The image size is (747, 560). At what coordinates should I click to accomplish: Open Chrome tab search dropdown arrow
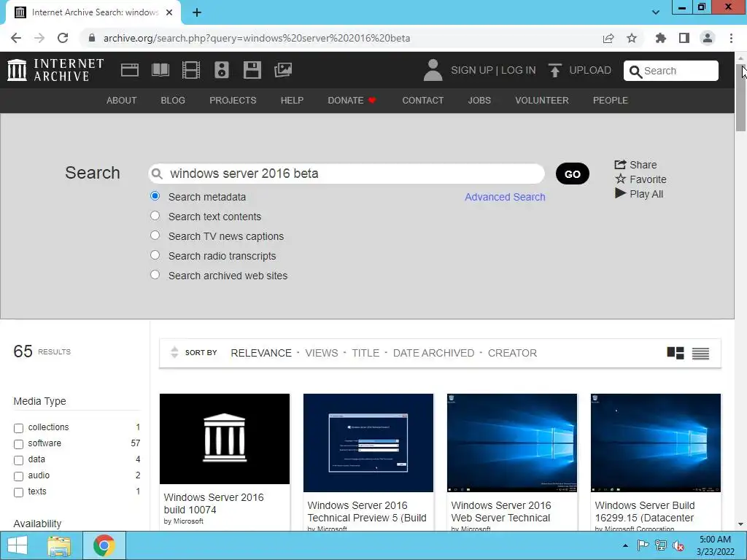tap(656, 12)
